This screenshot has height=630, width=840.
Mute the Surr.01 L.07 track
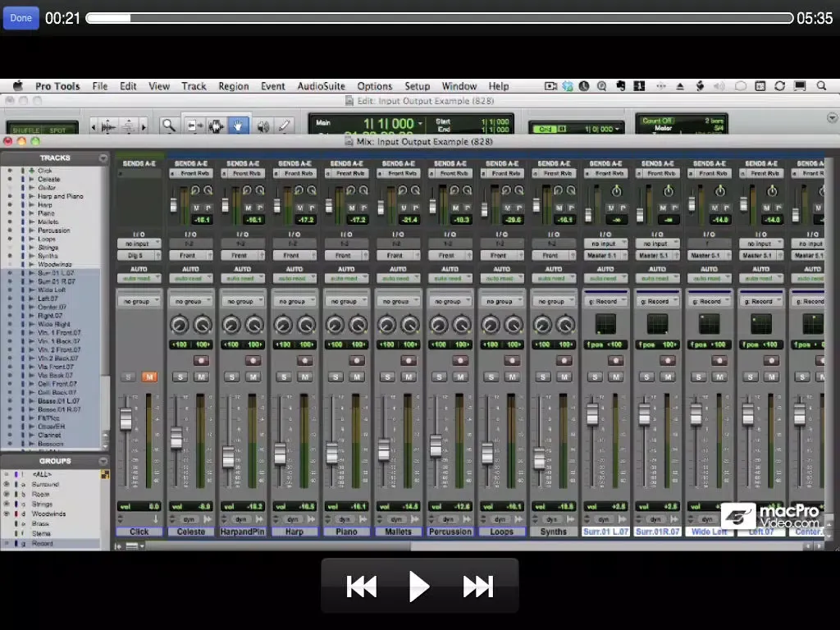tap(616, 377)
